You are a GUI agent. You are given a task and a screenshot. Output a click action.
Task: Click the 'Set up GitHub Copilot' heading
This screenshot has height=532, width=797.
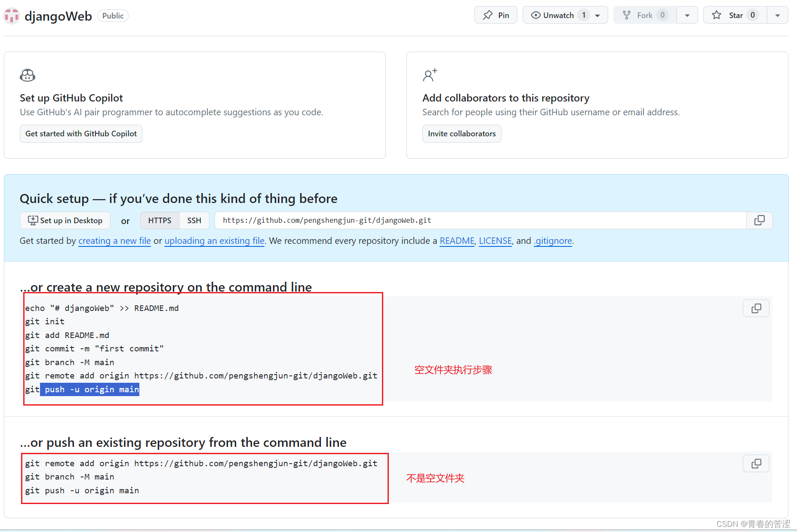coord(71,98)
